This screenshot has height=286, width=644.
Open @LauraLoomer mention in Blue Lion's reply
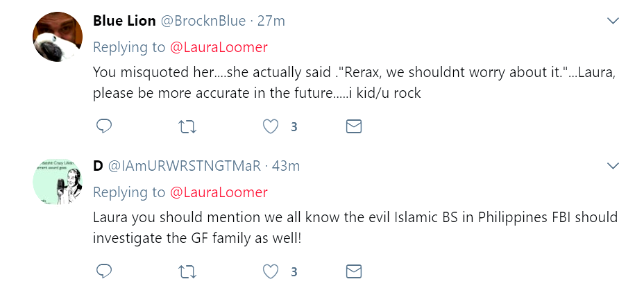(x=219, y=47)
